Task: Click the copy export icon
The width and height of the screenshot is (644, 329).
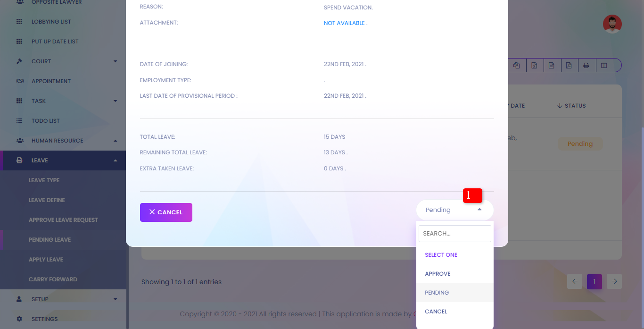Action: click(517, 66)
